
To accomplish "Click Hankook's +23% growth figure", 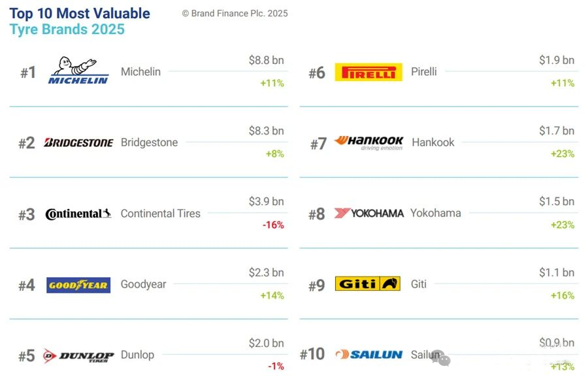I will 563,154.
